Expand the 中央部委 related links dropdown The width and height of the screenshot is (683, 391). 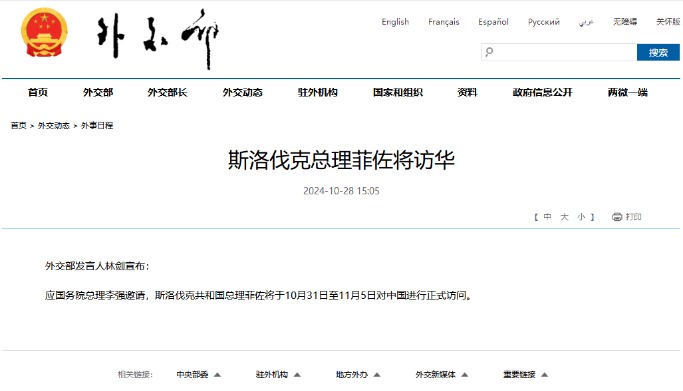coord(198,374)
